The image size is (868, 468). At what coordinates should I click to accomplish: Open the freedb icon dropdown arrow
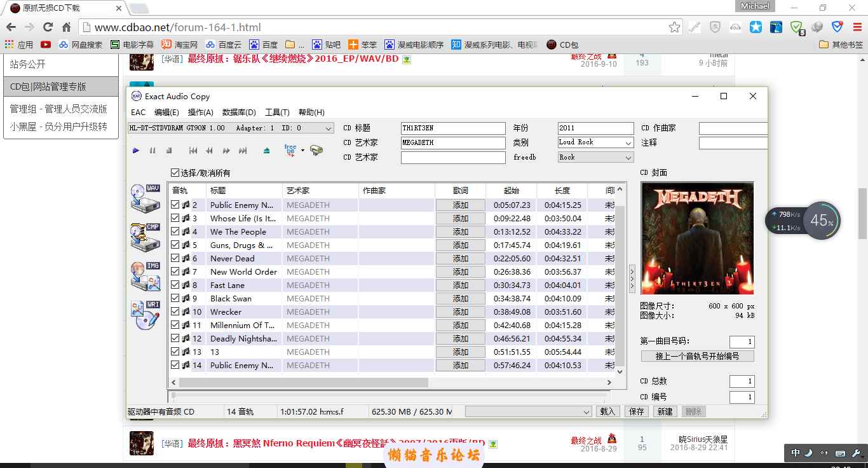[x=302, y=151]
